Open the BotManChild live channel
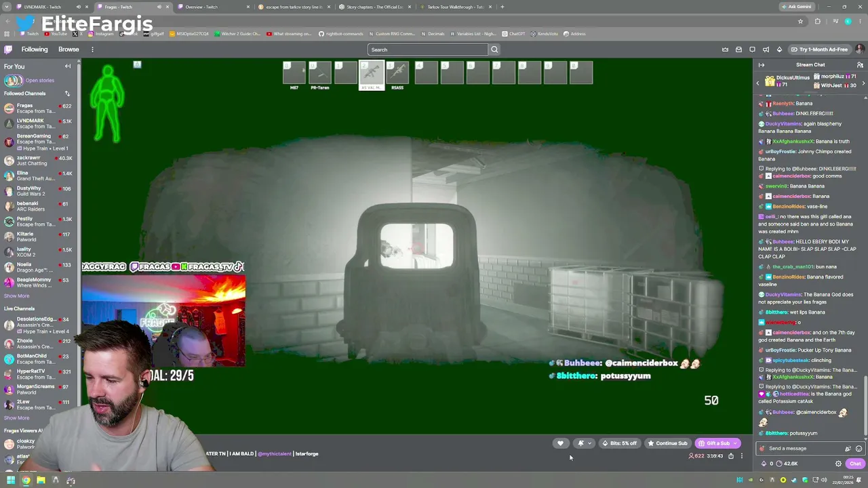This screenshot has width=868, height=488. click(x=38, y=359)
